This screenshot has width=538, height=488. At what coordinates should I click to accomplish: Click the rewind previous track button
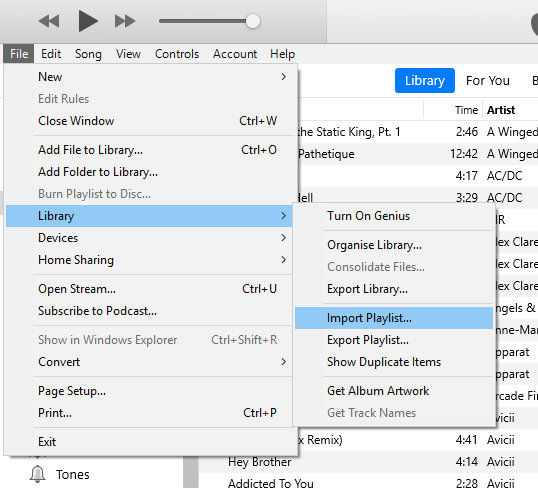pyautogui.click(x=49, y=21)
